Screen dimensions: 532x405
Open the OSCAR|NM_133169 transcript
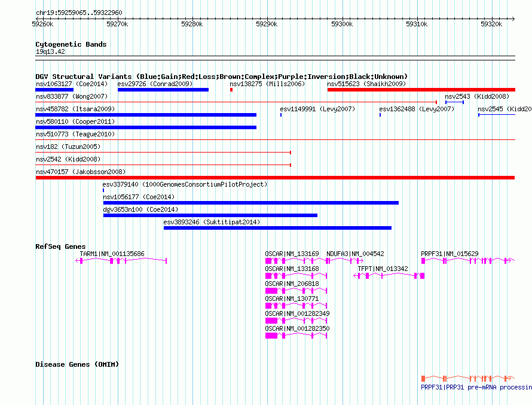(x=296, y=261)
